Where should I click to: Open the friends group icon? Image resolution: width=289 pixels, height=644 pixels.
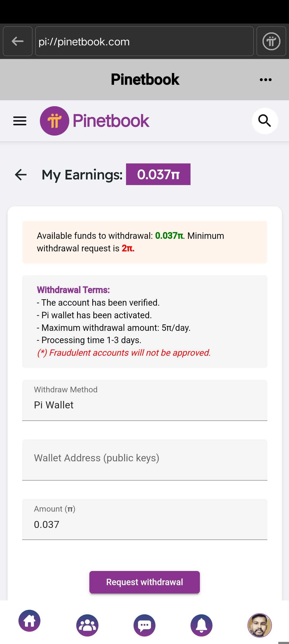point(87,625)
